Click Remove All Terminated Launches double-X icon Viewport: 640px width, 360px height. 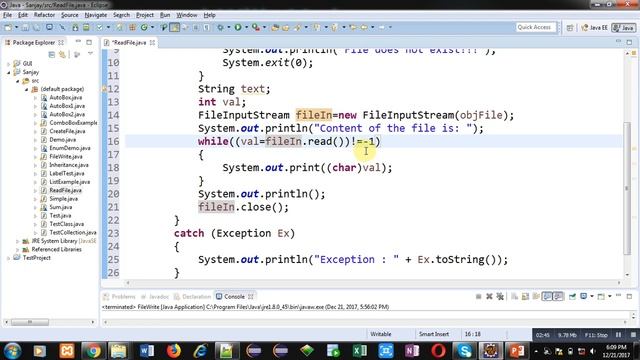(x=500, y=296)
